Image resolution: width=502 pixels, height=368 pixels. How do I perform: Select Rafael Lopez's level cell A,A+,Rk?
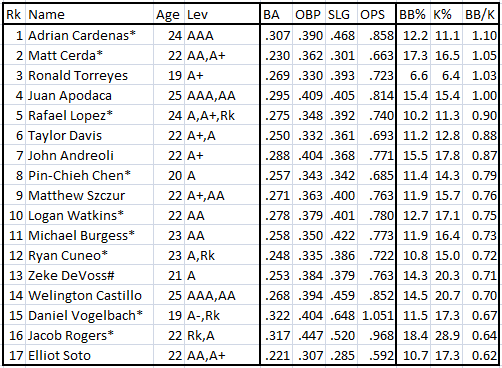pyautogui.click(x=222, y=115)
